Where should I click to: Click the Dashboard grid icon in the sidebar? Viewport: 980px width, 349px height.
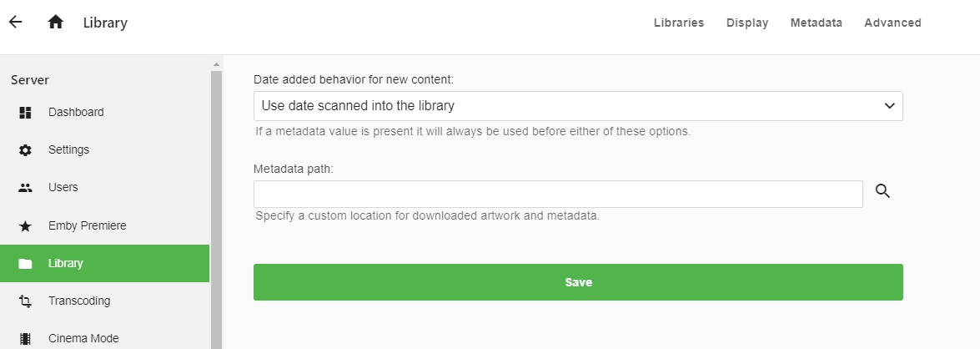[25, 112]
